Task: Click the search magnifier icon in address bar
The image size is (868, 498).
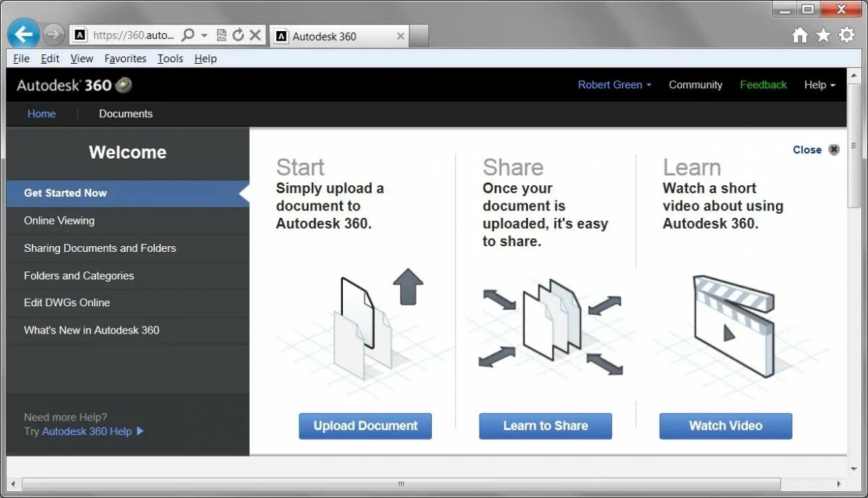Action: (x=188, y=35)
